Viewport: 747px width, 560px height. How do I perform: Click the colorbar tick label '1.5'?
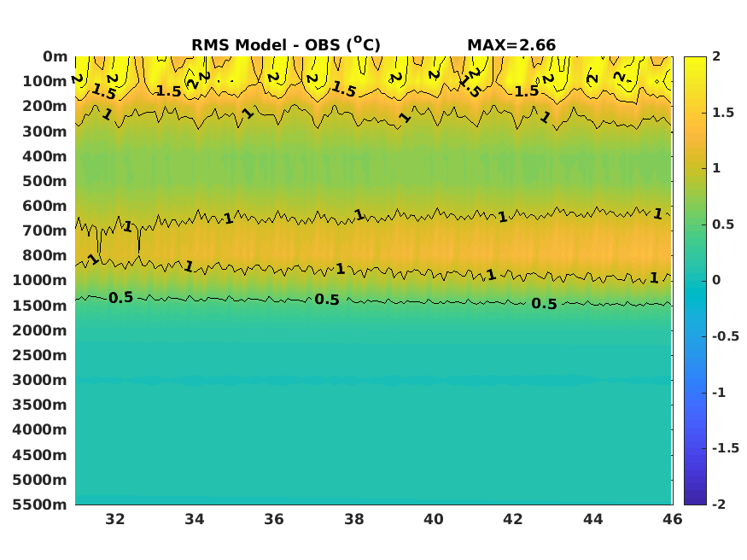point(723,113)
